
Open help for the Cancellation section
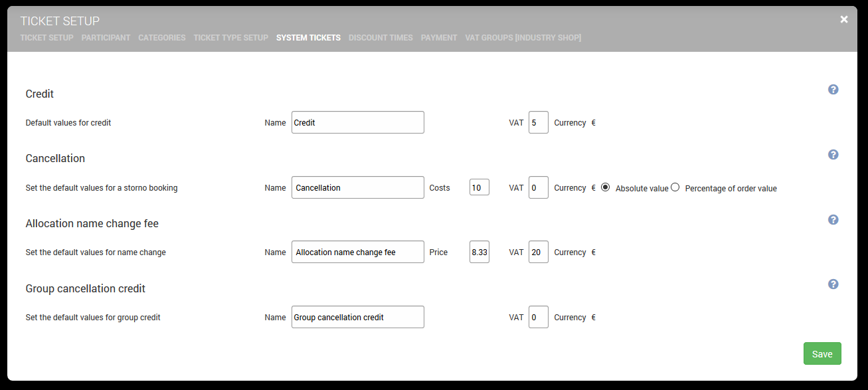833,155
